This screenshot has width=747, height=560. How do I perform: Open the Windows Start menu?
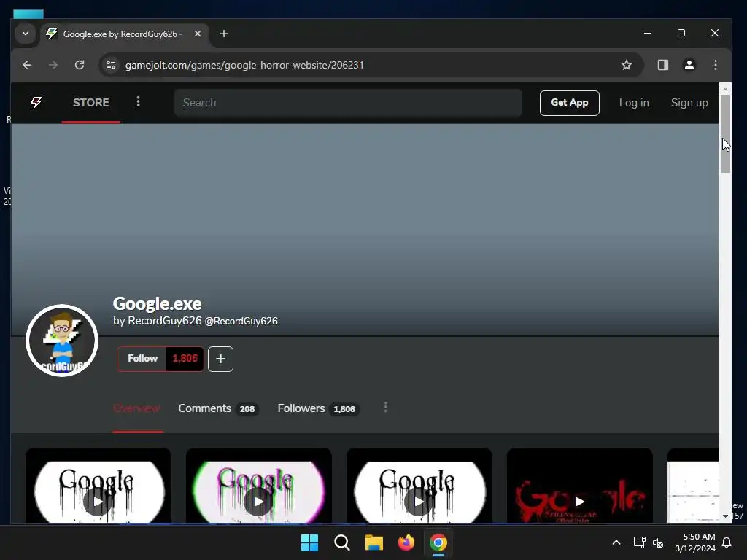[309, 542]
